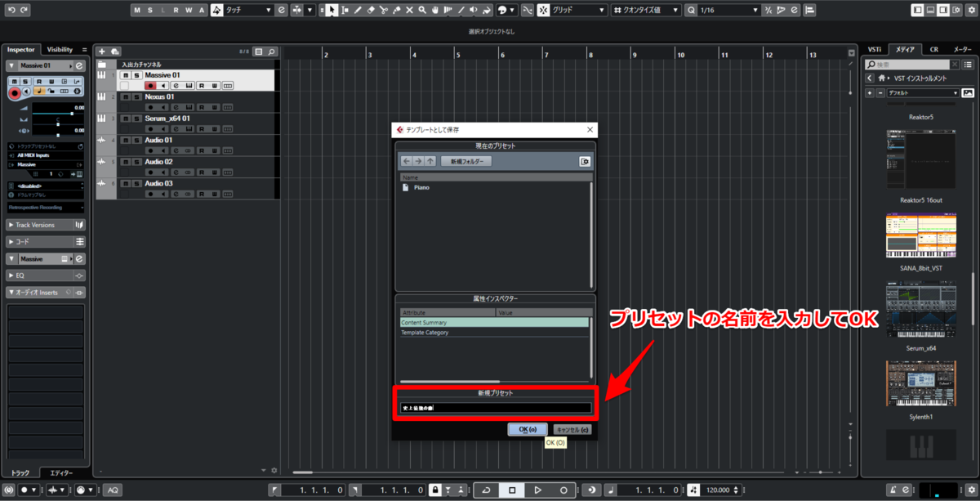
Task: Select the Glue tool
Action: [x=397, y=10]
